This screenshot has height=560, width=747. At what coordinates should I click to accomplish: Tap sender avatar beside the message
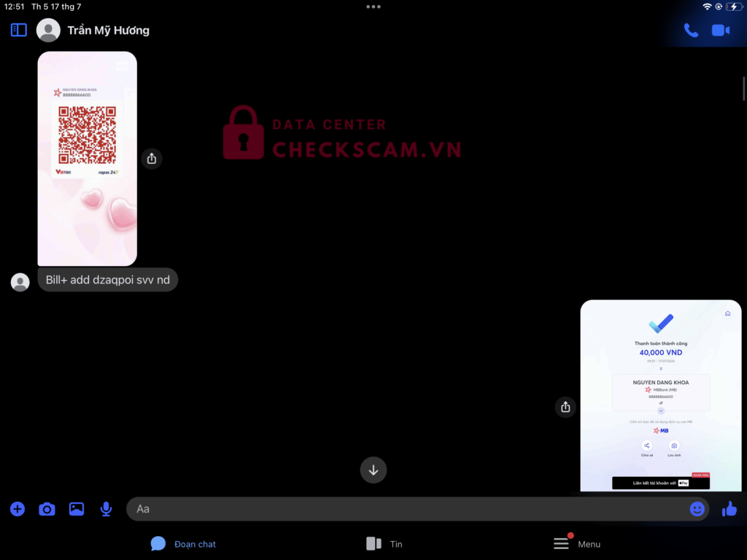pos(20,282)
